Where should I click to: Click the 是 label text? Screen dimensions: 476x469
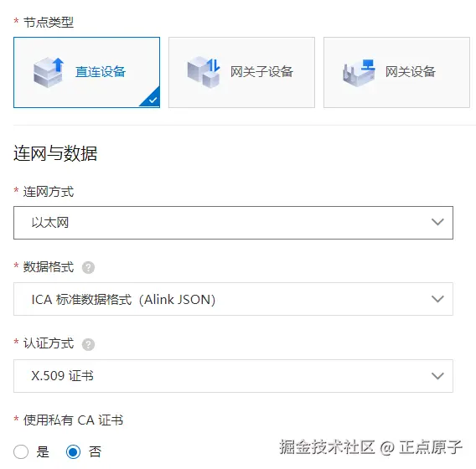pos(43,452)
